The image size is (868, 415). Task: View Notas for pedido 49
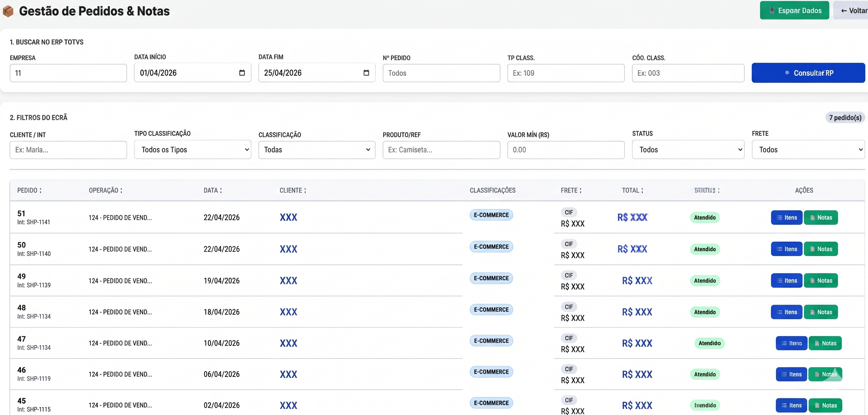point(821,280)
